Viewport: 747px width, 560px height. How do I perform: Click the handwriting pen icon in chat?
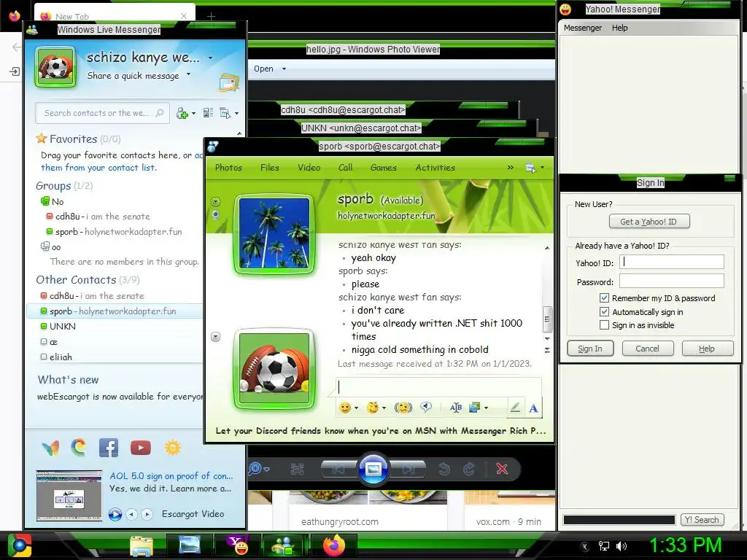tap(515, 408)
